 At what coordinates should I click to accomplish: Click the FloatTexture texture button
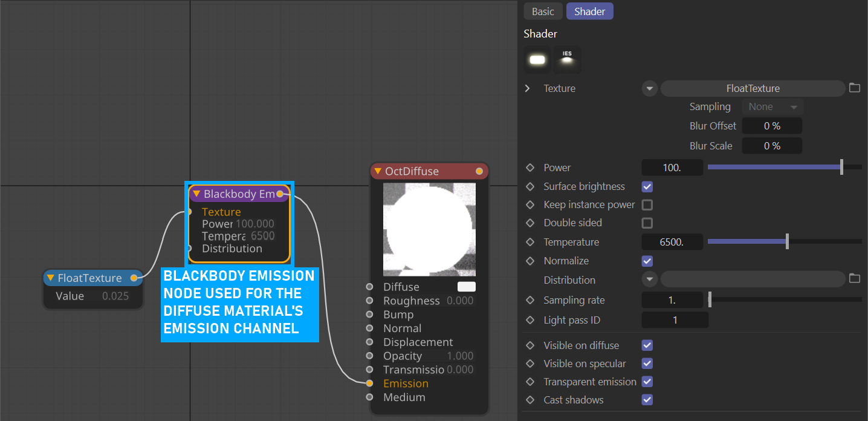pos(753,88)
